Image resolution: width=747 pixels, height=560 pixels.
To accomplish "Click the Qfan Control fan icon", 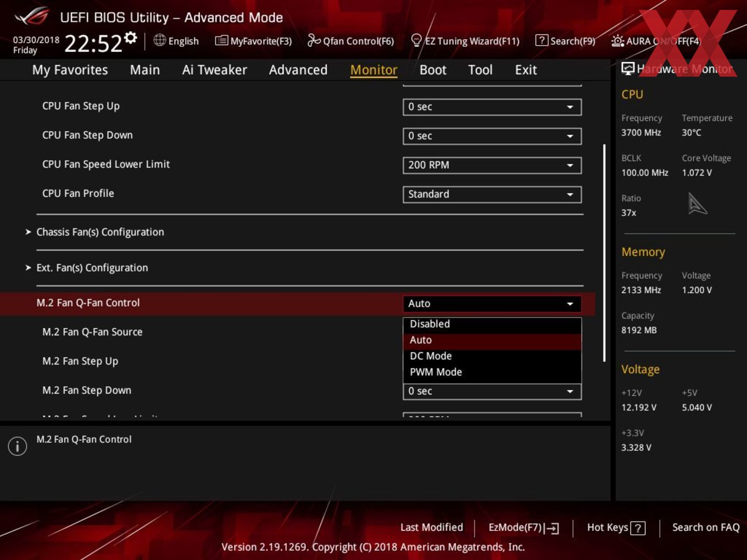I will click(x=314, y=40).
